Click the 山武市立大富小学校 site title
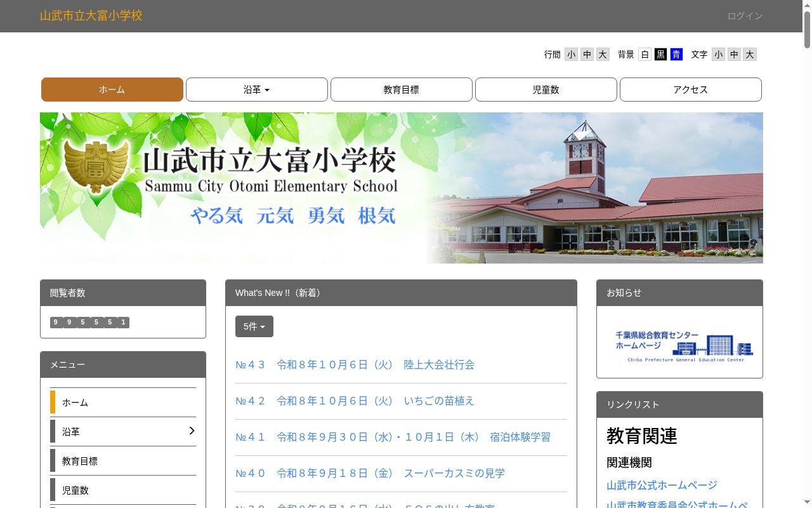Image resolution: width=812 pixels, height=508 pixels. pyautogui.click(x=91, y=16)
